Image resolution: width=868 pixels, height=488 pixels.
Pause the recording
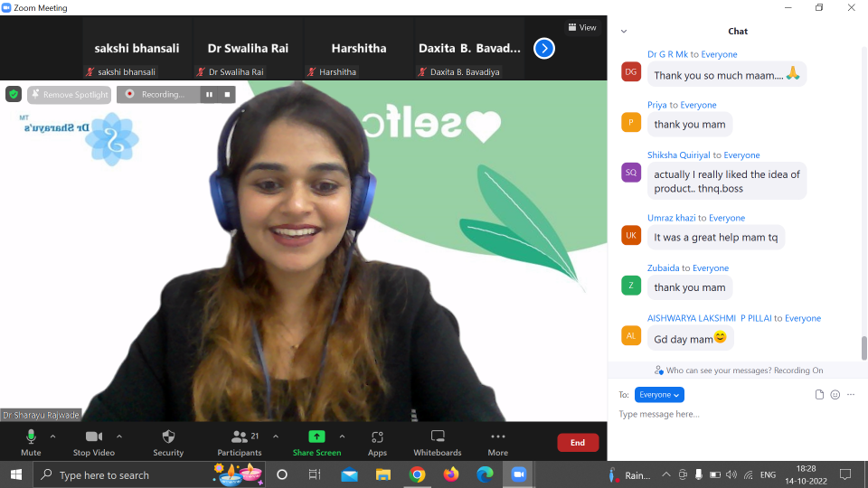[x=210, y=94]
